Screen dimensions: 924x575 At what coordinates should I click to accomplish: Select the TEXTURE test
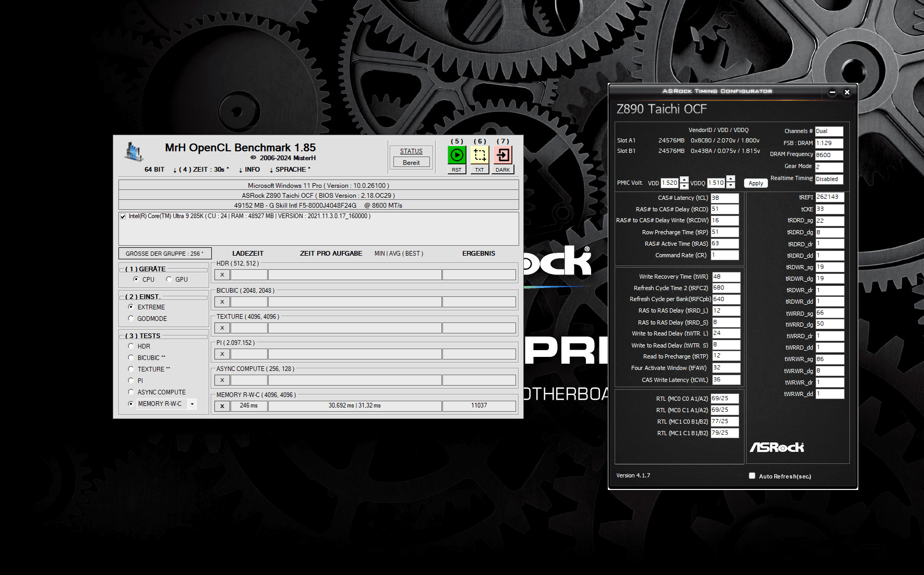131,369
